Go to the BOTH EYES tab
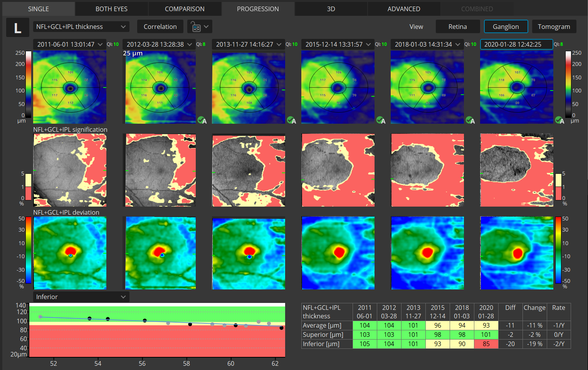This screenshot has height=370, width=588. pyautogui.click(x=111, y=9)
